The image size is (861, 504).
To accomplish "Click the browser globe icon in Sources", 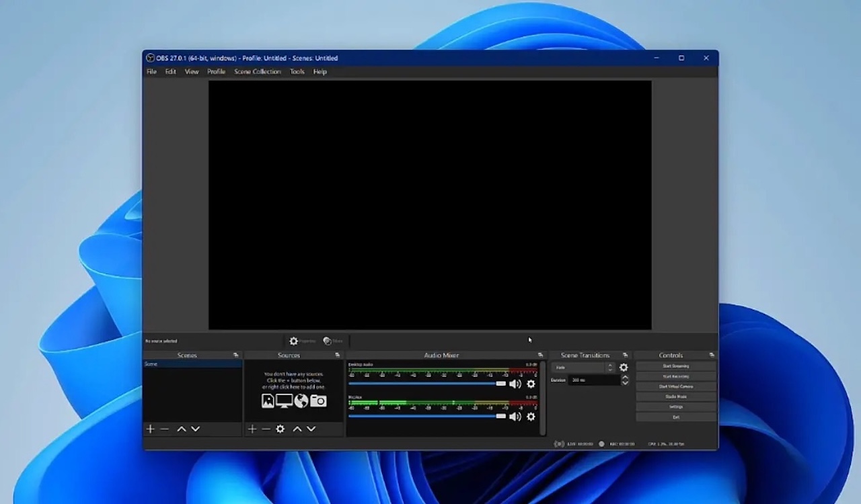I will pos(301,401).
